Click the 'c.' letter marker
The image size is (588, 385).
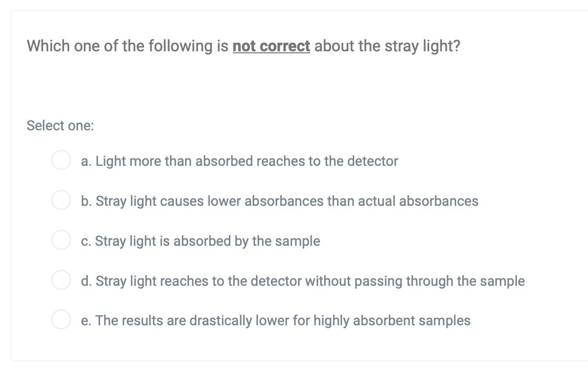[x=86, y=241]
